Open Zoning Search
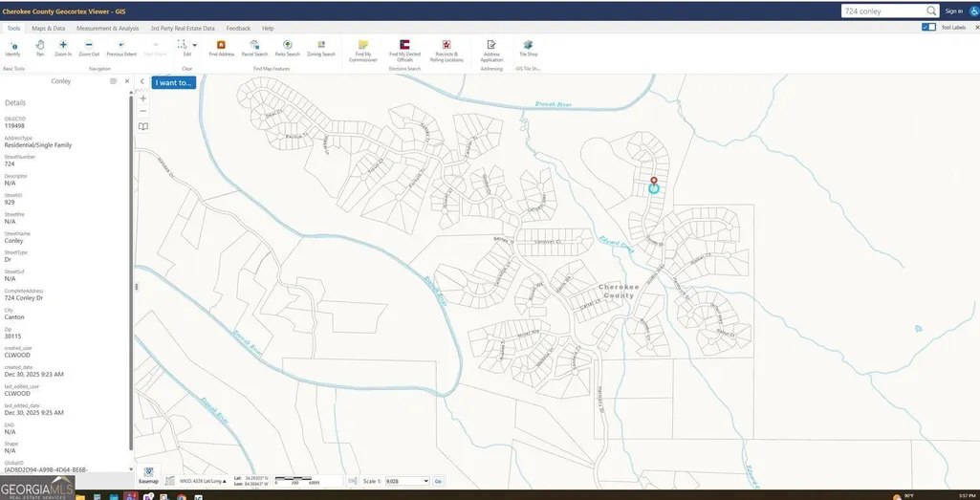Image resolution: width=980 pixels, height=500 pixels. coord(321,48)
